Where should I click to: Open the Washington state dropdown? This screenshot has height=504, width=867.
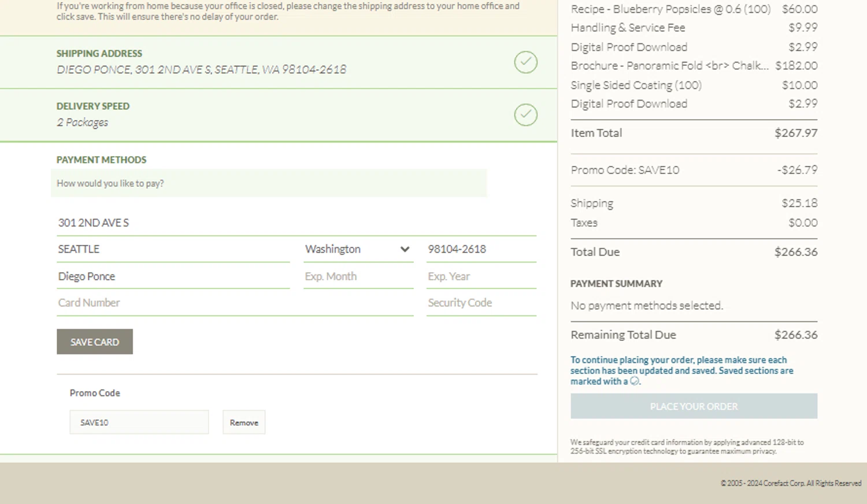(358, 249)
